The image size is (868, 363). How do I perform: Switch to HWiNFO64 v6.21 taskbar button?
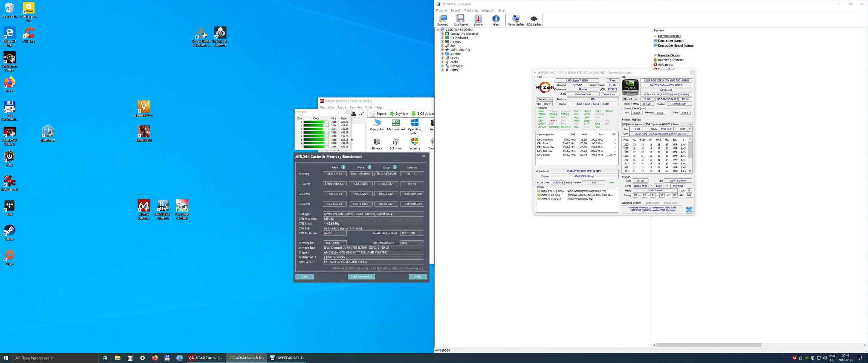point(288,358)
